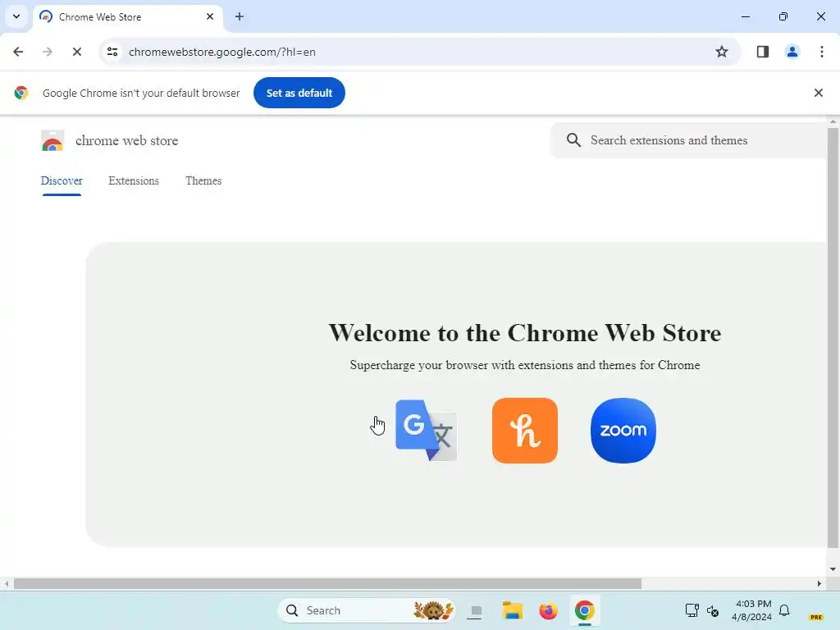Switch to the Themes tab
This screenshot has height=630, width=840.
coord(203,181)
